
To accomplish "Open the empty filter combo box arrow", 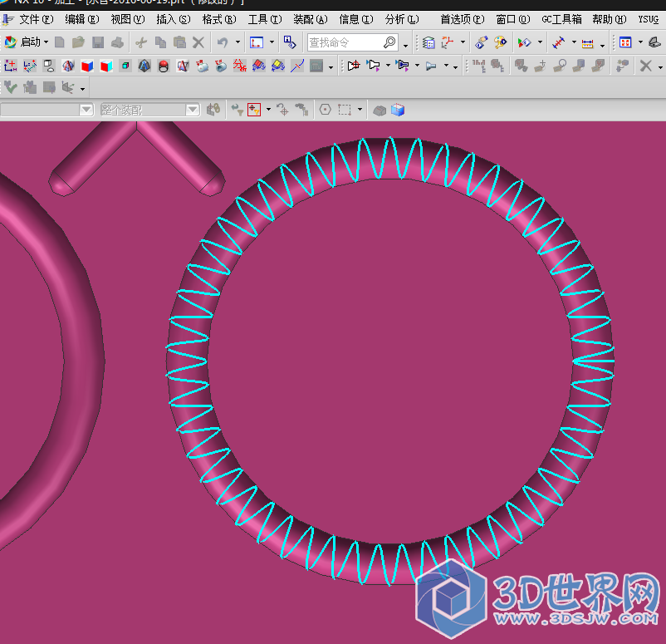I will click(x=86, y=110).
